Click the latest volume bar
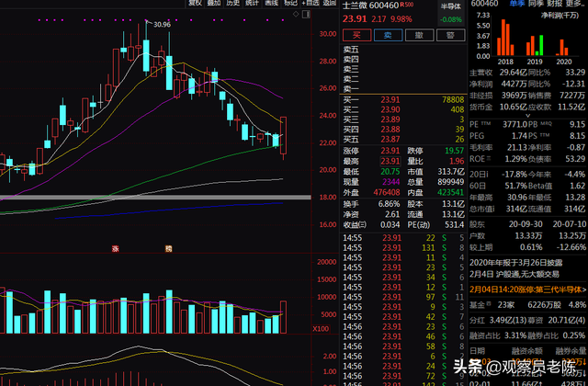 (284, 317)
